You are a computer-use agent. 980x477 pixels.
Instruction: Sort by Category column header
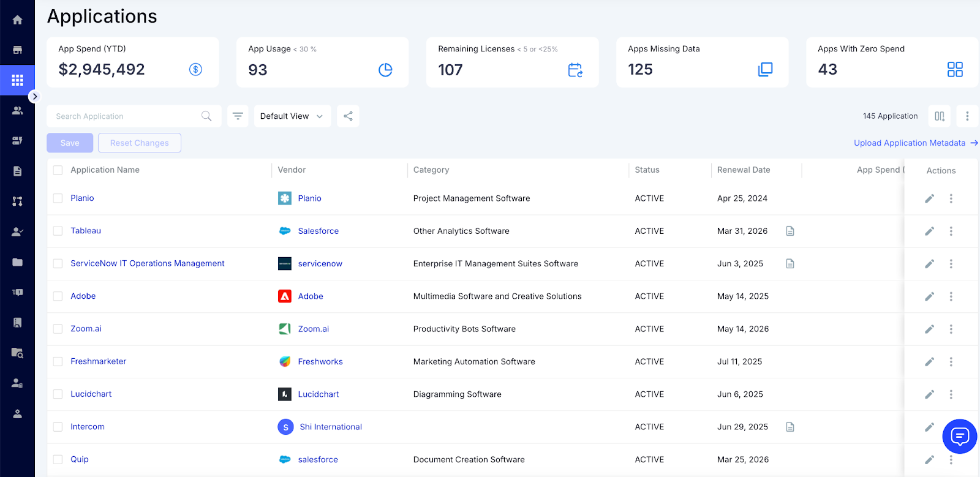pos(431,170)
